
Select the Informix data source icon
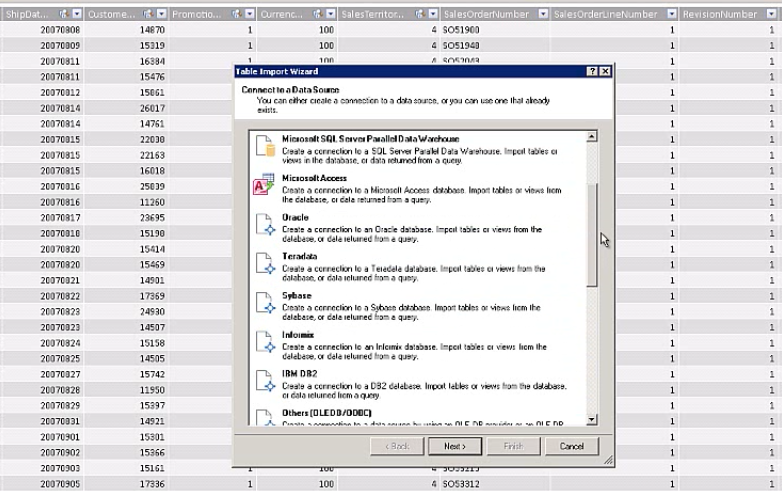pyautogui.click(x=265, y=342)
